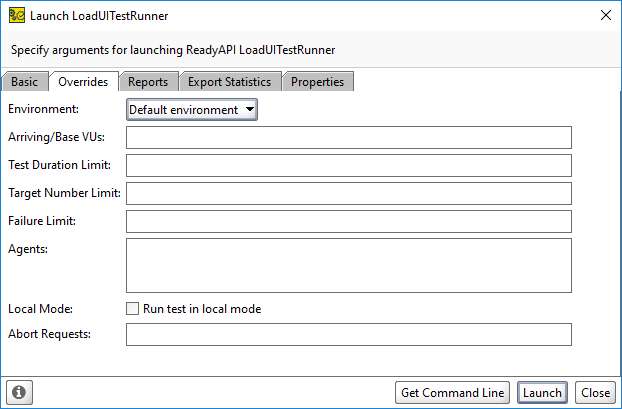
Task: Open the Environment dropdown
Action: coord(192,109)
